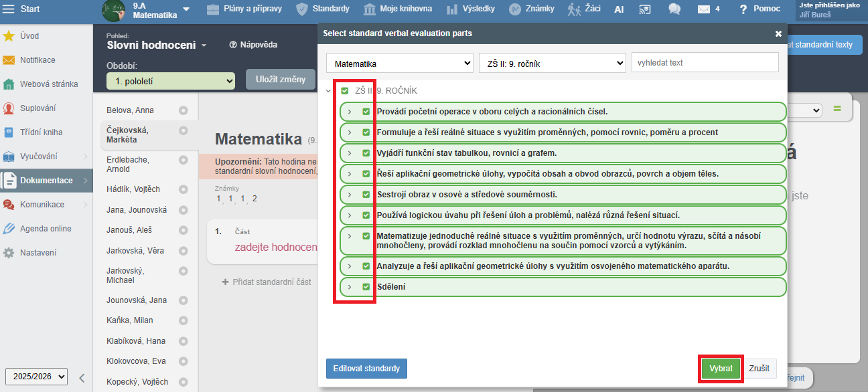Open the Plány a přípravy menu
The height and width of the screenshot is (392, 868).
244,9
